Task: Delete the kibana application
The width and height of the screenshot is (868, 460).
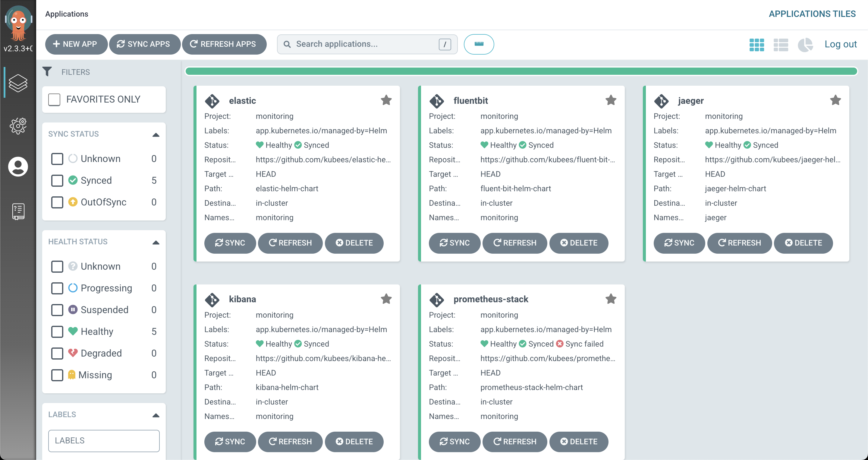Action: tap(354, 442)
